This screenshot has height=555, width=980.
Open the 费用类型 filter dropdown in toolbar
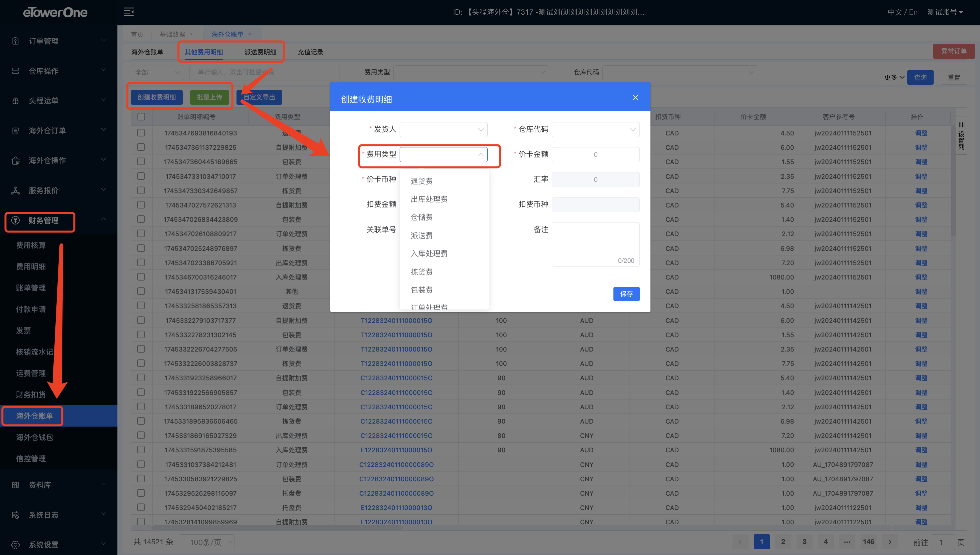point(470,72)
